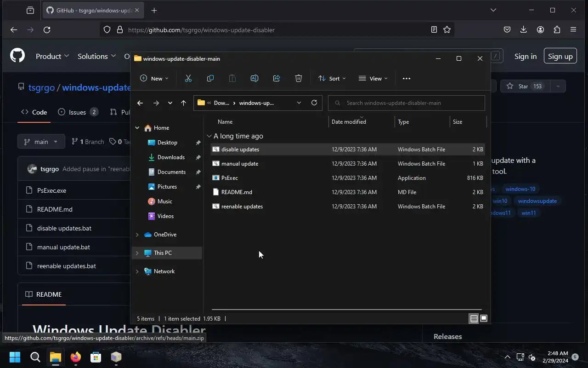
Task: Open PsExec.exe in GitHub file list
Action: click(x=51, y=190)
